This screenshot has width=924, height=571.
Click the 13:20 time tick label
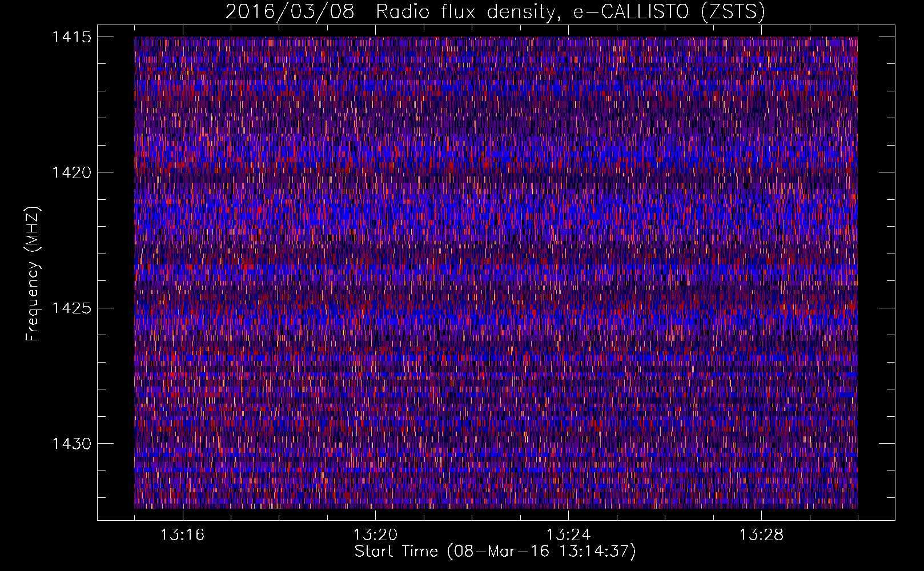375,535
